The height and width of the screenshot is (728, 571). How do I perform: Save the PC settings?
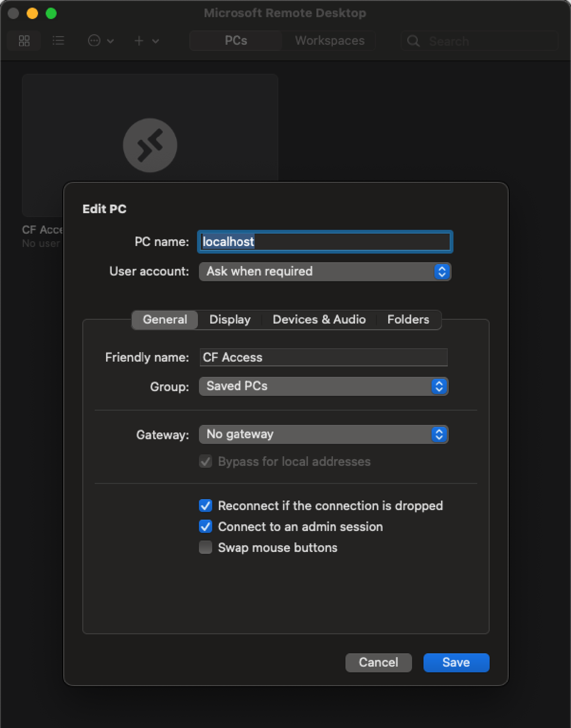(455, 662)
